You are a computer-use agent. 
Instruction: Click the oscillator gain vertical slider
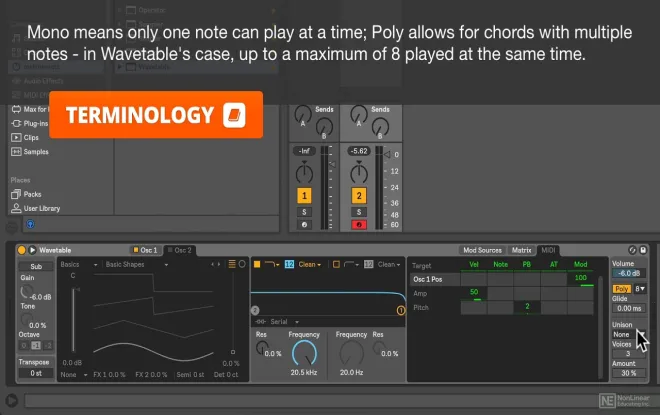[x=74, y=319]
